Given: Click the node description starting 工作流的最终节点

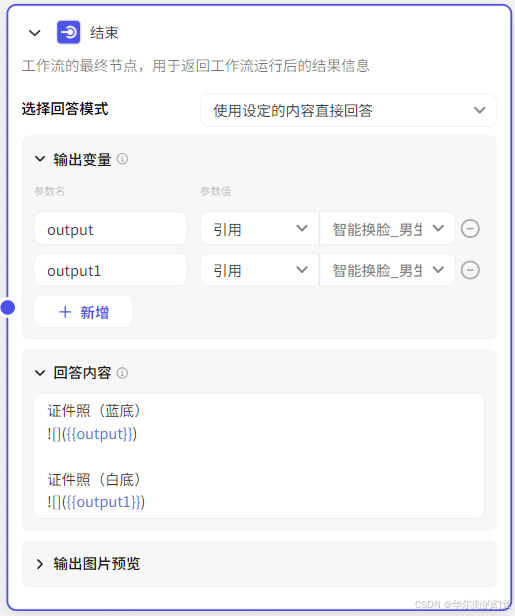Looking at the screenshot, I should 196,66.
